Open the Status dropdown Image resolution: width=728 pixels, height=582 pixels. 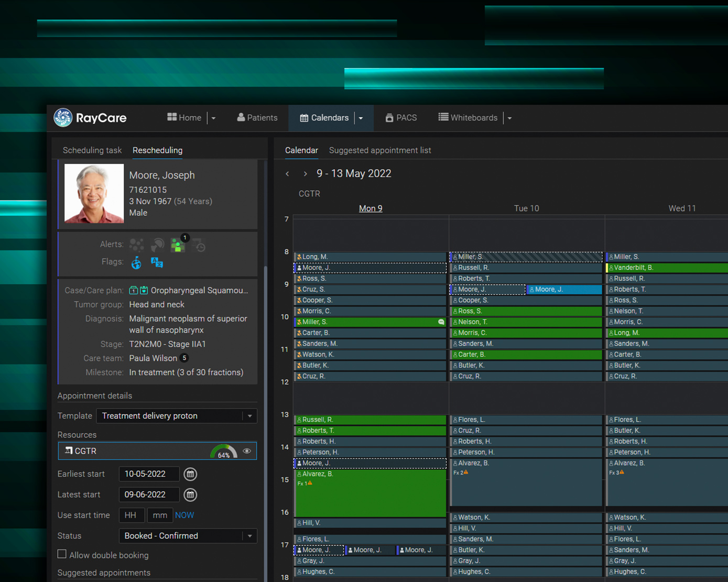[249, 536]
